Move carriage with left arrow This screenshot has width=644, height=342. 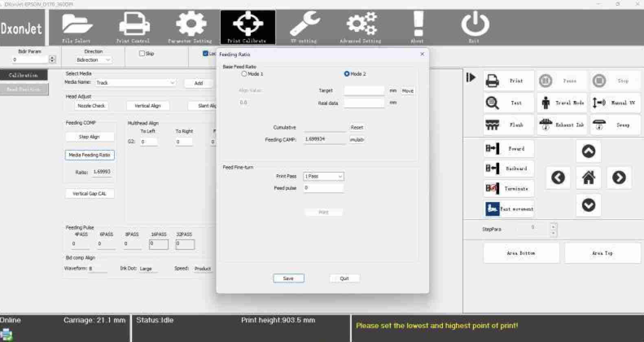tap(558, 178)
